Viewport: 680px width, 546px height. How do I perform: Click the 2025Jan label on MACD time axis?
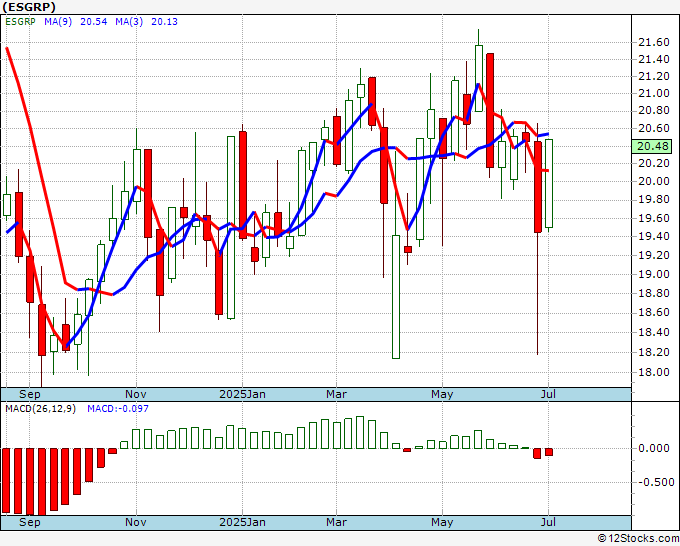coord(242,522)
